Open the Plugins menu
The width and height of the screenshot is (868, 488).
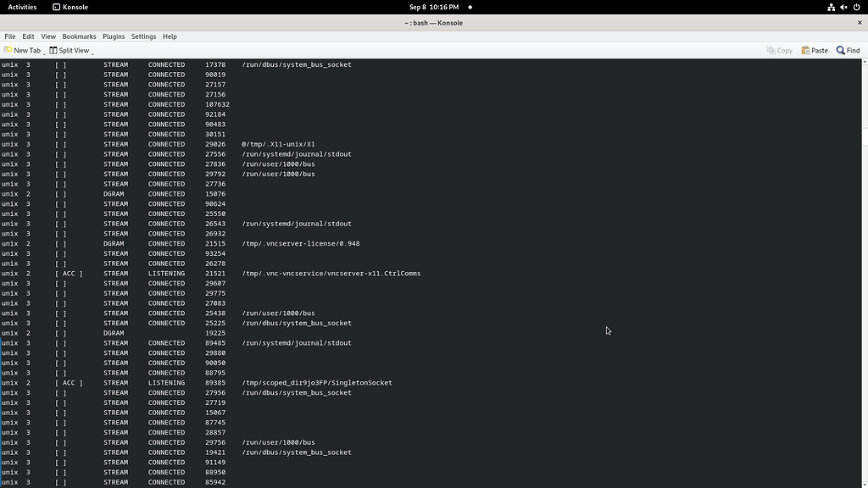pyautogui.click(x=114, y=36)
